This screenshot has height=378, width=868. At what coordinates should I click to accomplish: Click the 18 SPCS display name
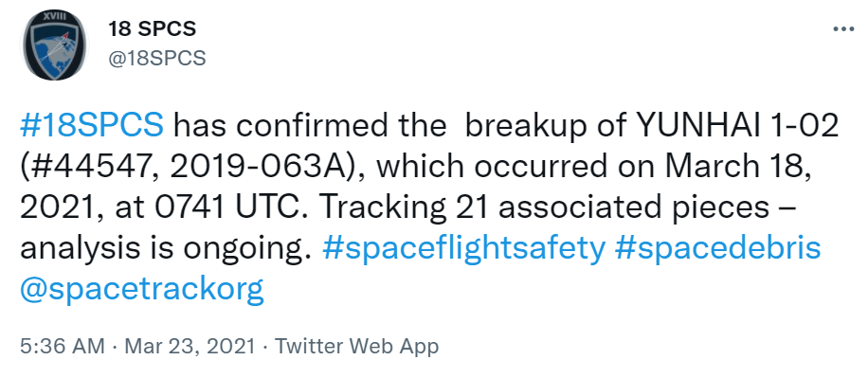pyautogui.click(x=152, y=28)
